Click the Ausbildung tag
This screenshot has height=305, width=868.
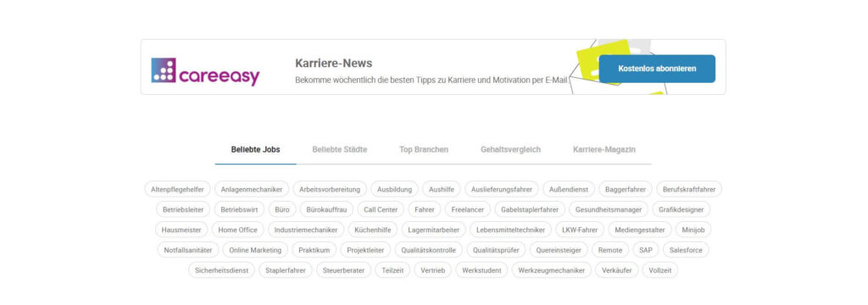pyautogui.click(x=395, y=189)
